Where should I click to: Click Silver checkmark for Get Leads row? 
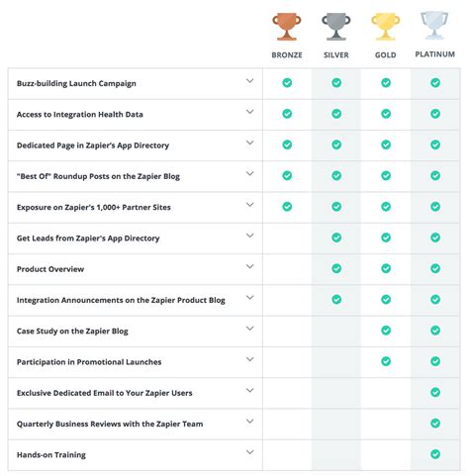[336, 238]
